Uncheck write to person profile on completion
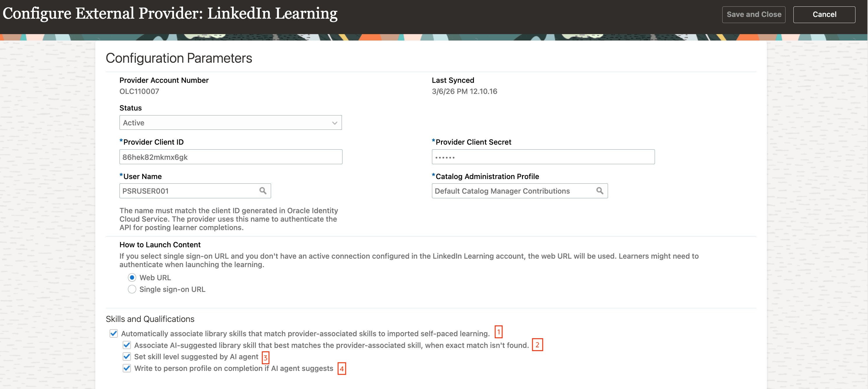This screenshot has height=389, width=868. [127, 368]
